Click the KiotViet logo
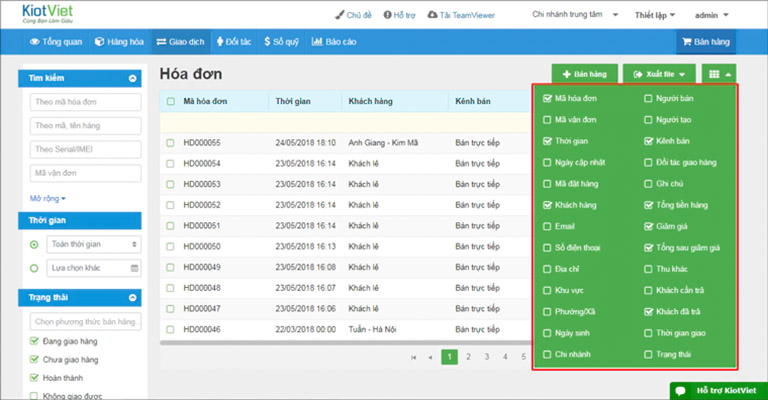The height and width of the screenshot is (400, 768). click(48, 13)
